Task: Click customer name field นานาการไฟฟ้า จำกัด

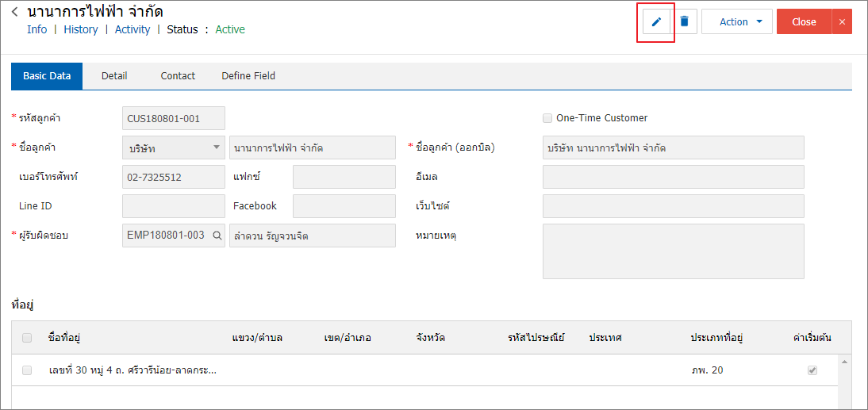Action: [x=313, y=148]
